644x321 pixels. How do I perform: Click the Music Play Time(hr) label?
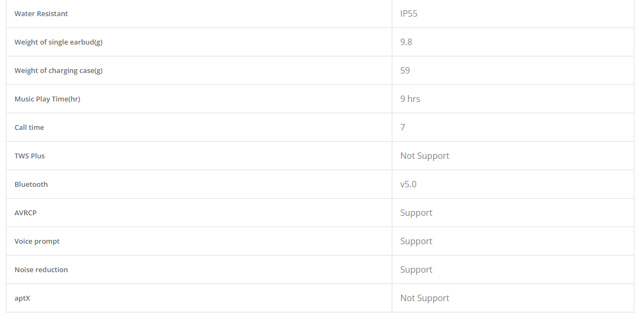pos(47,99)
